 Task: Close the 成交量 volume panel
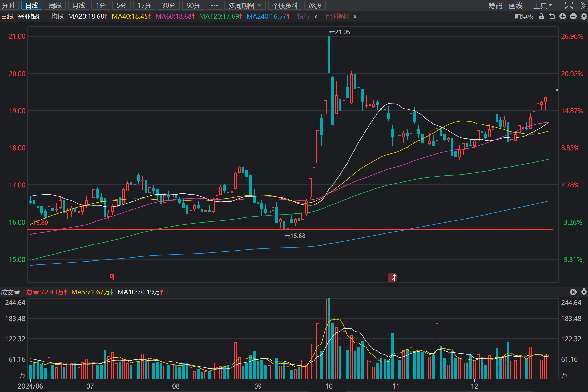click(x=573, y=292)
